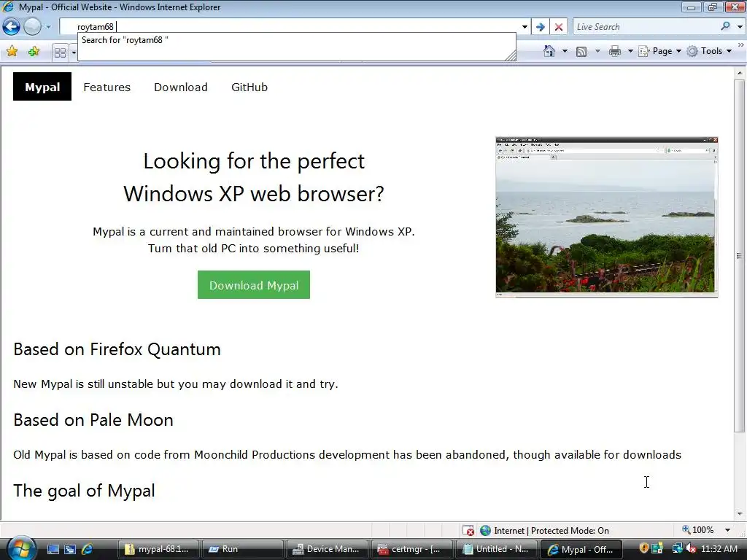
Task: Click the Show Desktop quick launch icon
Action: click(53, 549)
